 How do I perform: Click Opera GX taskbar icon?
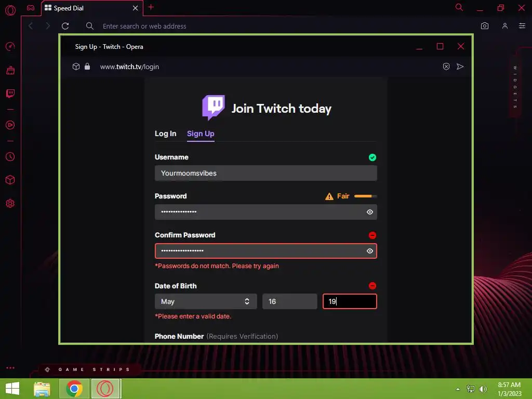click(x=105, y=389)
